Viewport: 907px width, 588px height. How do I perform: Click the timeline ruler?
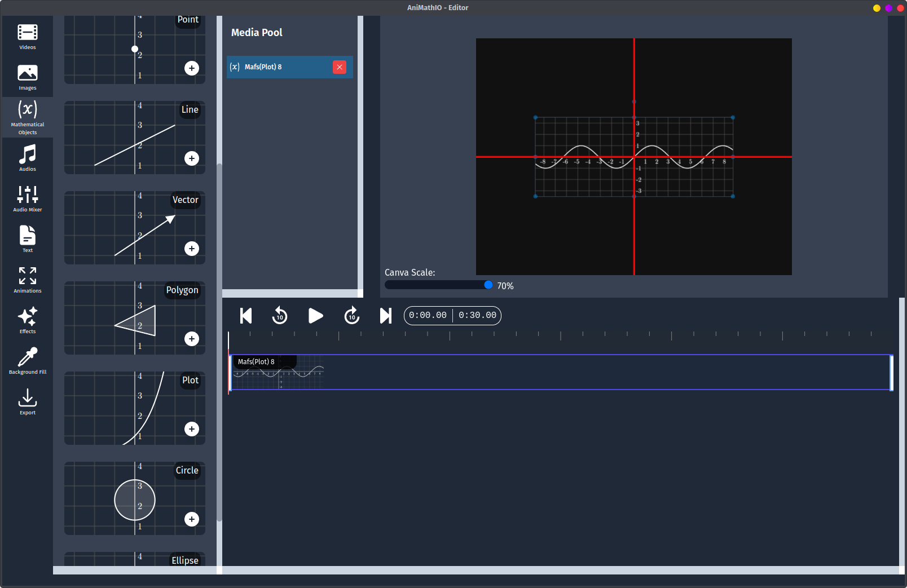pyautogui.click(x=561, y=336)
